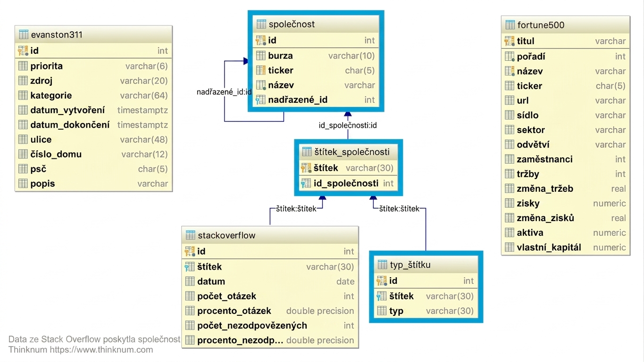Click the table icon of the fortune500 header

(x=510, y=25)
